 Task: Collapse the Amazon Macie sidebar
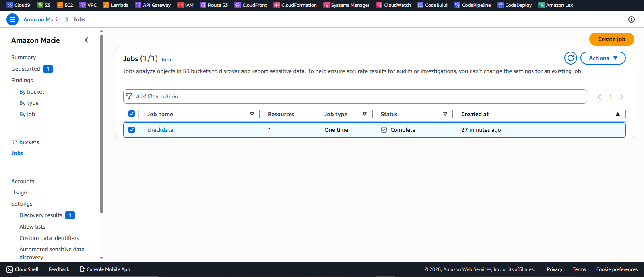tap(87, 40)
